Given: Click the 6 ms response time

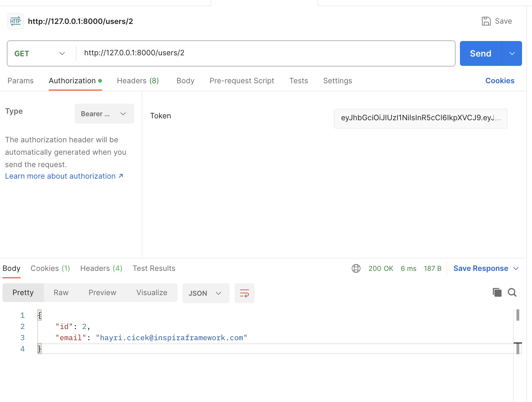Looking at the screenshot, I should (x=408, y=268).
